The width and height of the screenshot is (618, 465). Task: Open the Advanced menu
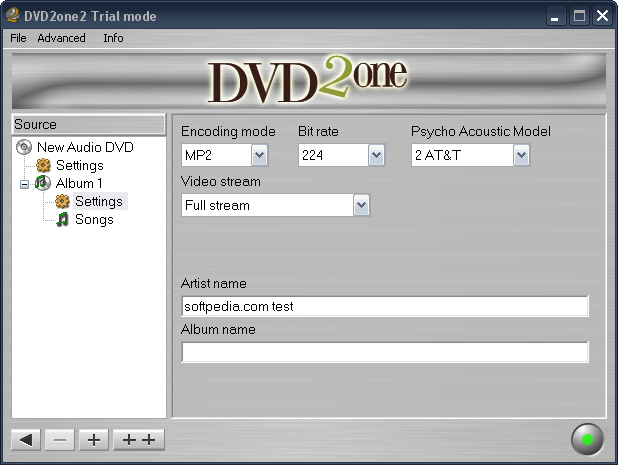[61, 38]
